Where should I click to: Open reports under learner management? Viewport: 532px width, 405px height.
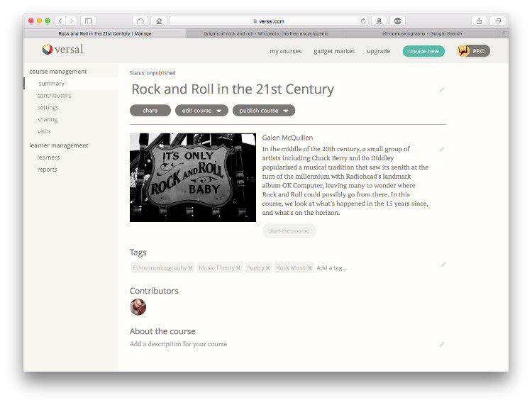coord(47,170)
